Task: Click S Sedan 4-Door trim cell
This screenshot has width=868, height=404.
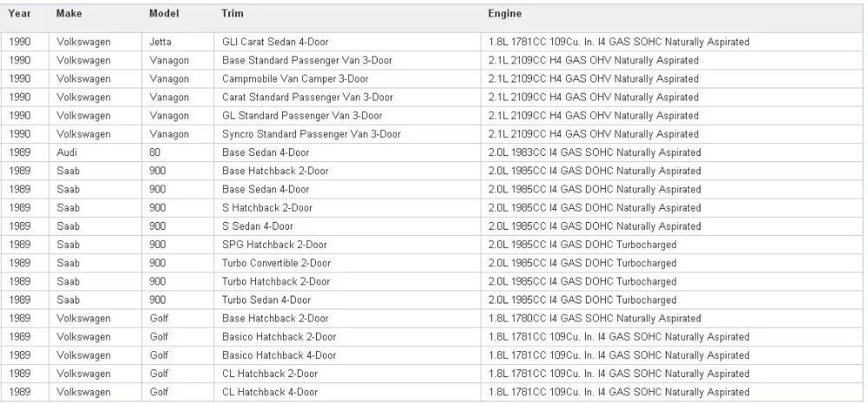Action: [x=347, y=226]
